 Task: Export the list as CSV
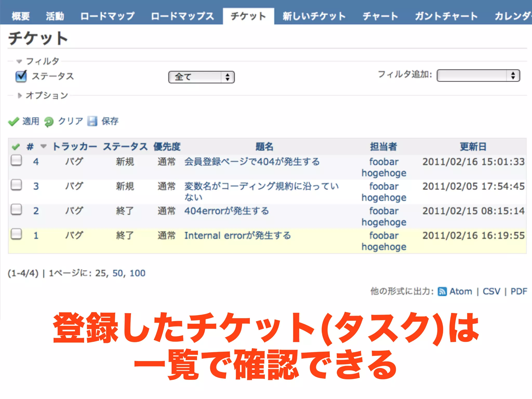coord(491,291)
